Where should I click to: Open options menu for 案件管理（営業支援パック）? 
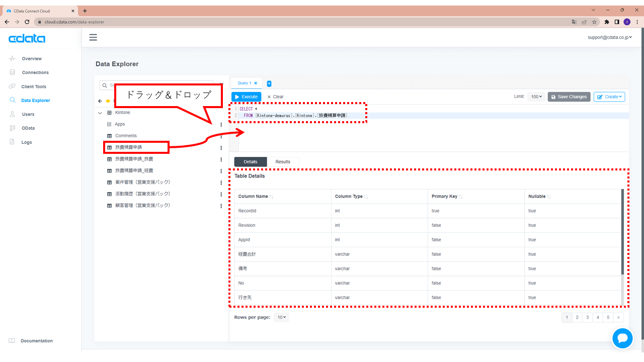221,183
